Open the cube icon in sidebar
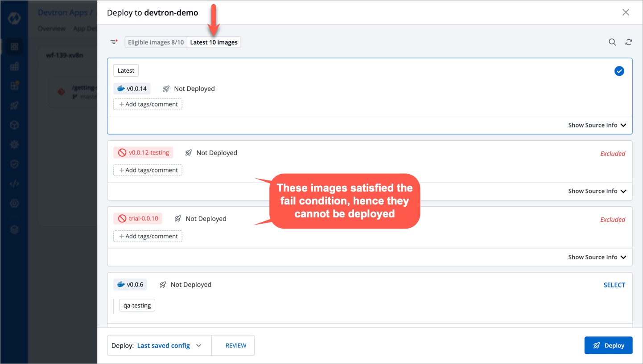This screenshot has width=643, height=364. pos(14,125)
